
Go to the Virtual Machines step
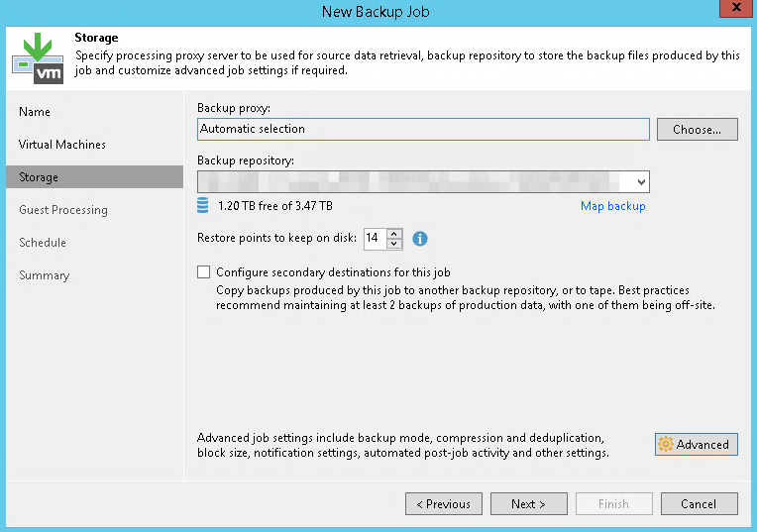coord(61,145)
